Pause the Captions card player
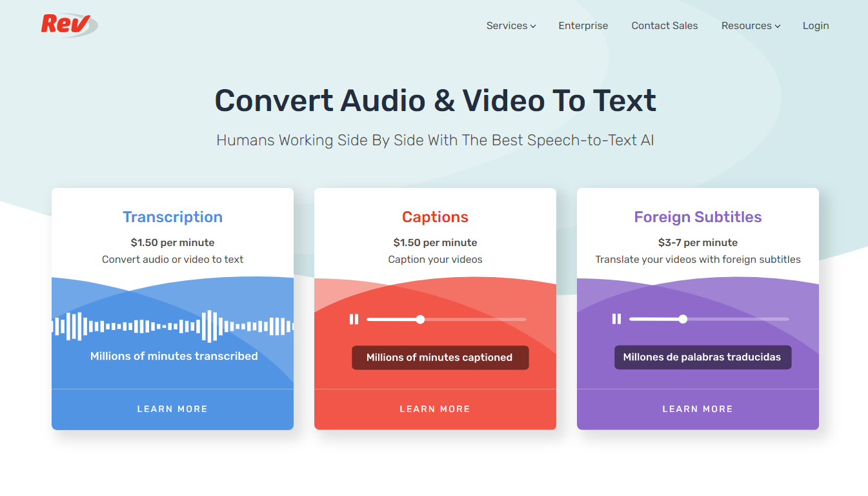868x496 pixels. 354,319
